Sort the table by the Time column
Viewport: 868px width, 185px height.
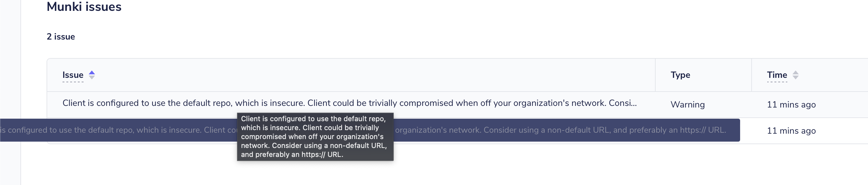pyautogui.click(x=776, y=75)
